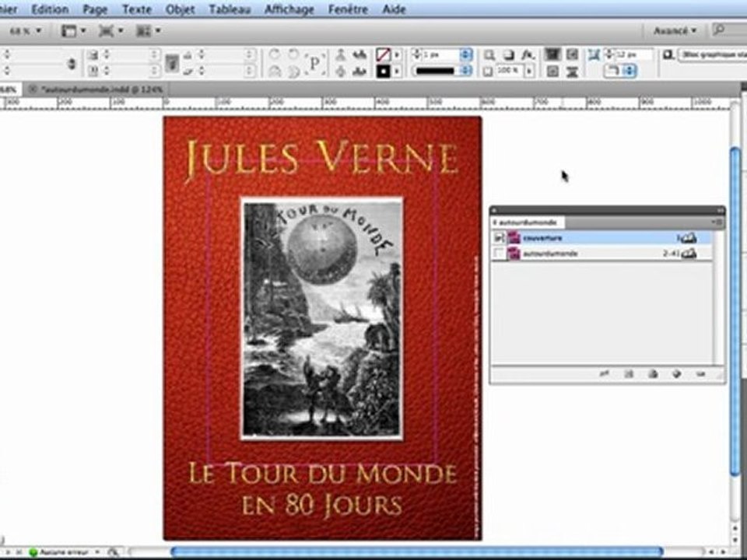Open the Affichage menu
Viewport: 747px width, 560px height.
289,9
